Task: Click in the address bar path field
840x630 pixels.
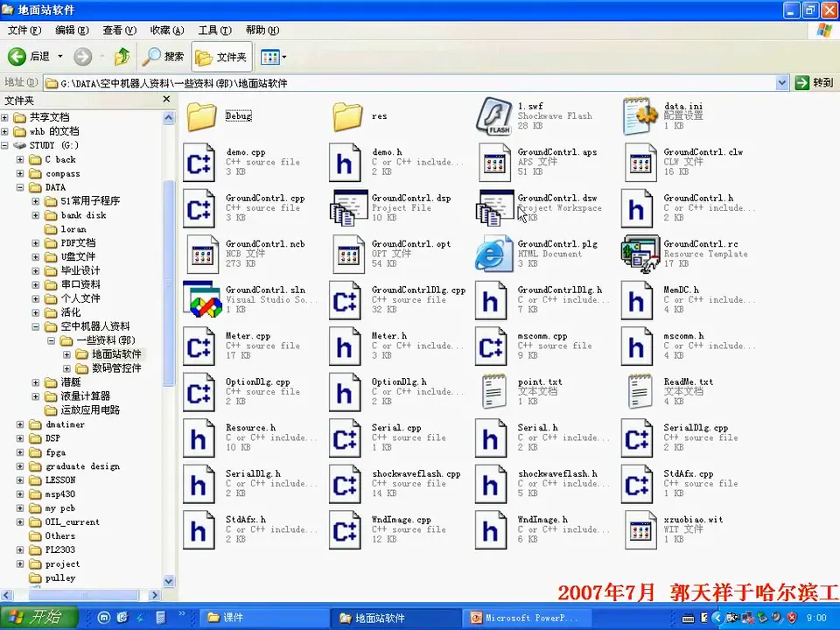Action: (409, 82)
